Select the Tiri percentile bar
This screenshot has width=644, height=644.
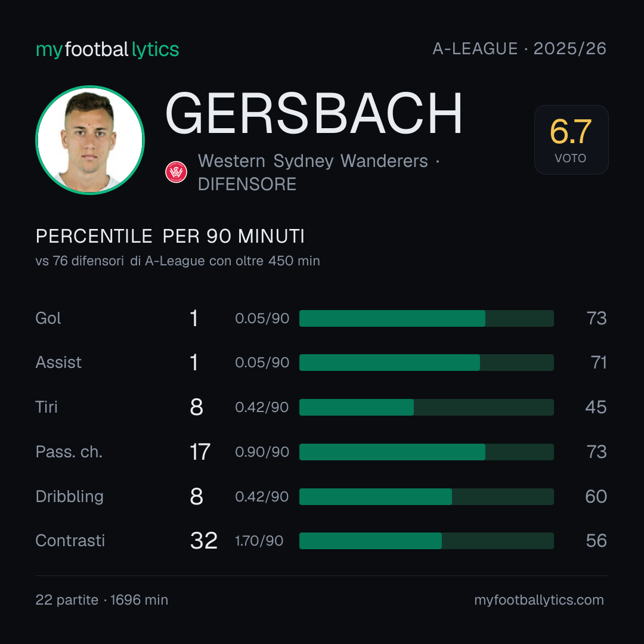pyautogui.click(x=426, y=407)
